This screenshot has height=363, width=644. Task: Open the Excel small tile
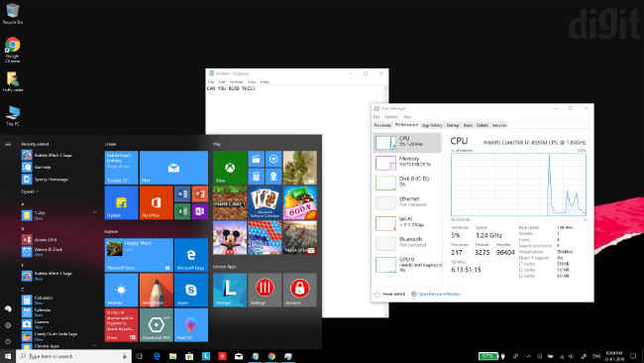(182, 211)
